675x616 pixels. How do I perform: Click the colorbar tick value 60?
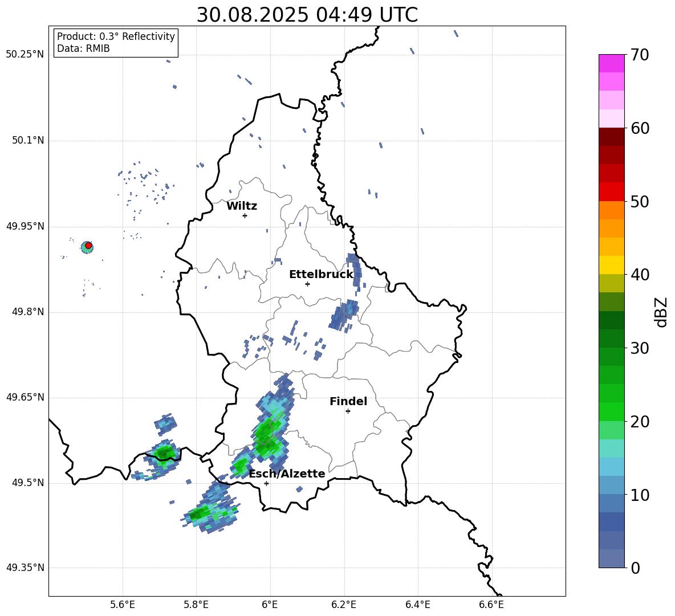click(640, 128)
